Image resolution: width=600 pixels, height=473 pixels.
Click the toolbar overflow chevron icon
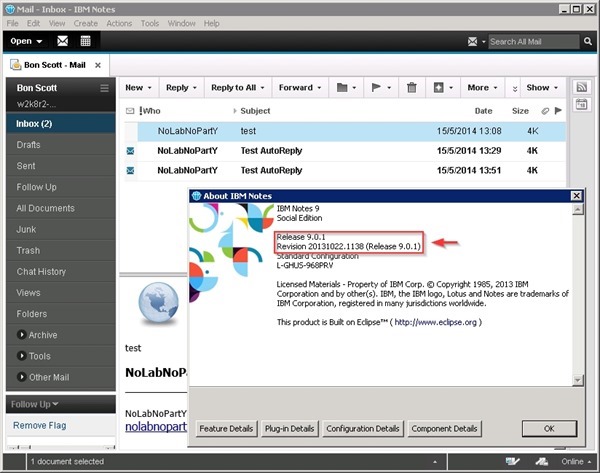pyautogui.click(x=515, y=88)
